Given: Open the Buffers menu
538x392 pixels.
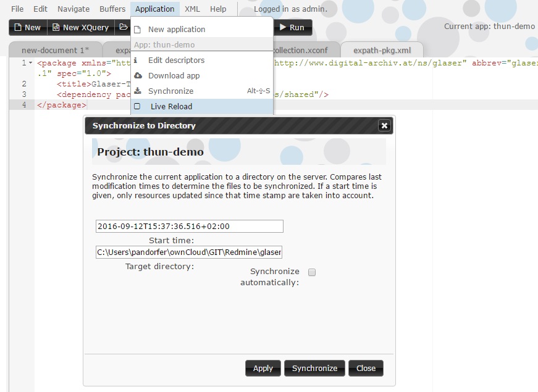Looking at the screenshot, I should 112,9.
